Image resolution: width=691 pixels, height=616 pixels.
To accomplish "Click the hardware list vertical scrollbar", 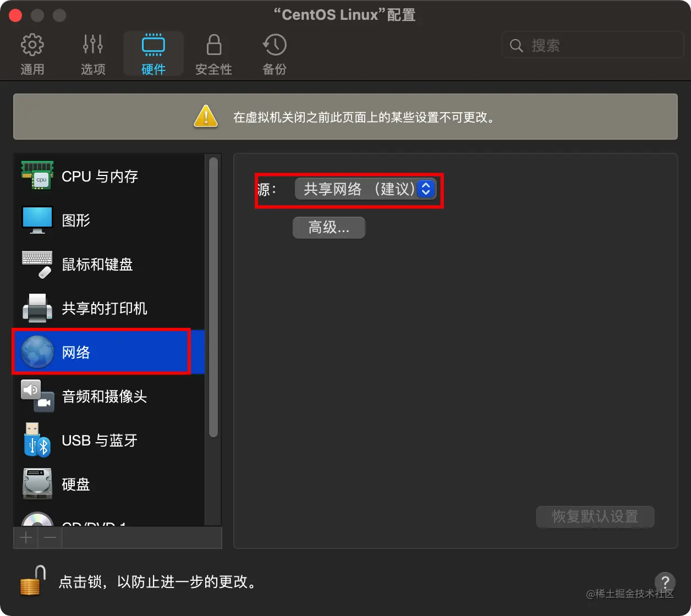I will [x=213, y=297].
